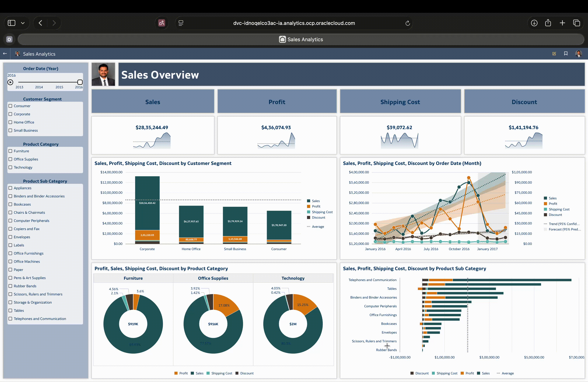Show the tab overview icon
The image size is (588, 382).
click(x=576, y=23)
